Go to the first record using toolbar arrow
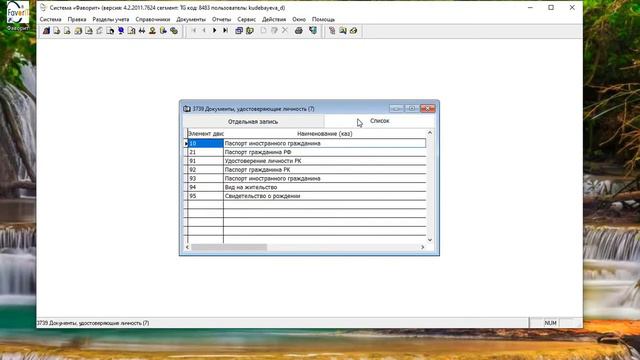The image size is (640, 360). tap(193, 31)
